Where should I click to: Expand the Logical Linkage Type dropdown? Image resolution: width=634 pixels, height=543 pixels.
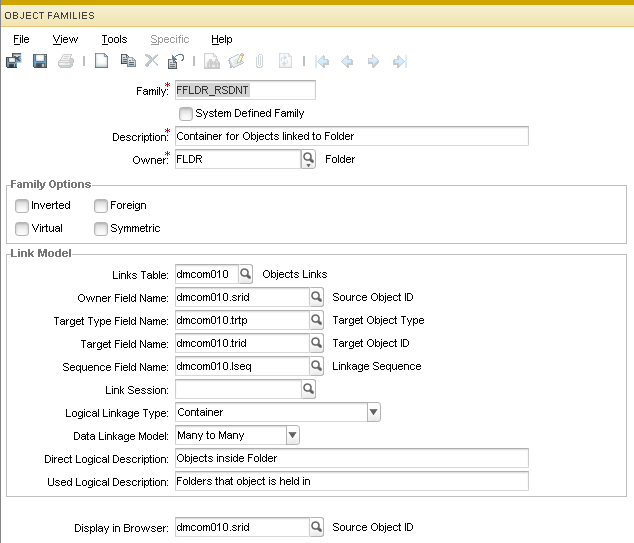tap(373, 412)
